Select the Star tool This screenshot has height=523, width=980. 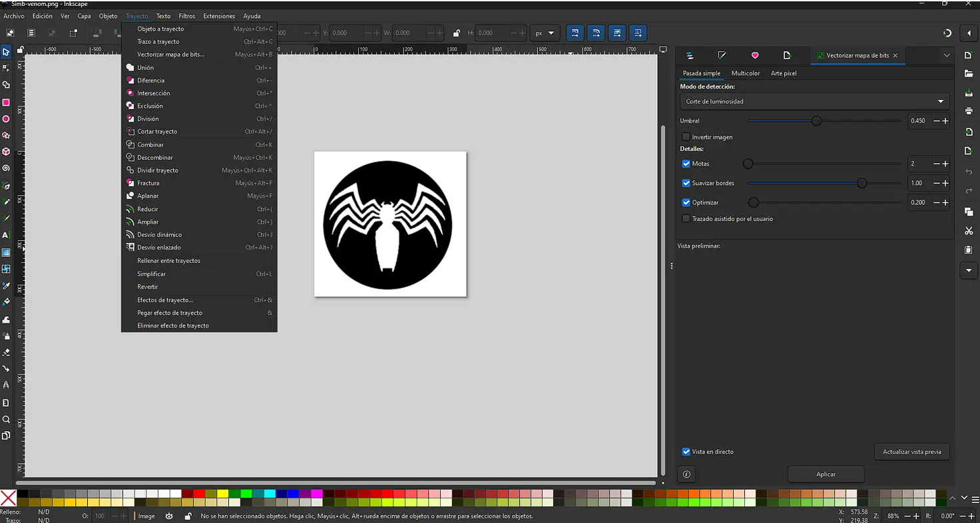(7, 134)
